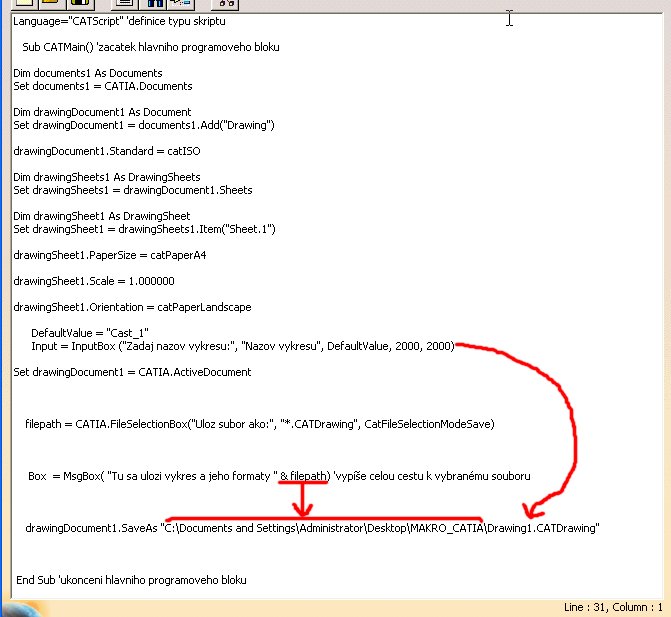This screenshot has width=671, height=617.
Task: Click the line Language="CATScript" 'definice typu skriptu
Action: tap(119, 21)
